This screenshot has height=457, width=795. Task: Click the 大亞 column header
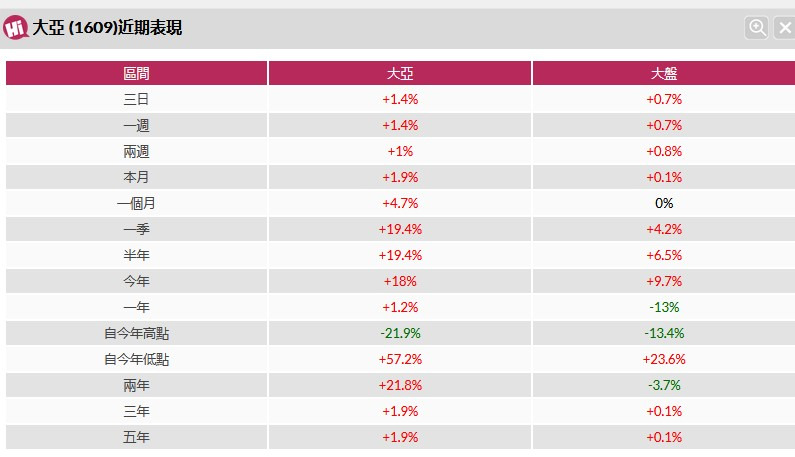[x=400, y=73]
